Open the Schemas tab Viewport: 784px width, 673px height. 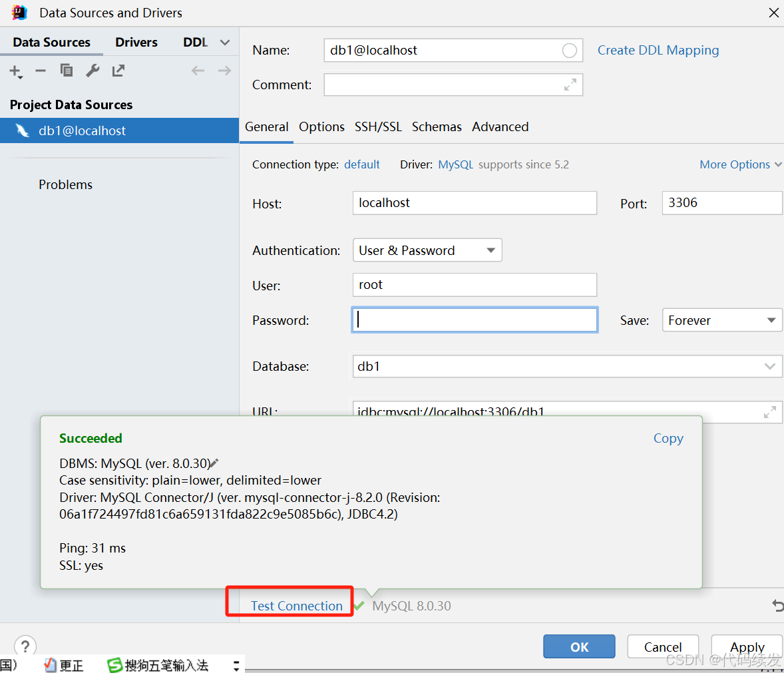[x=437, y=127]
